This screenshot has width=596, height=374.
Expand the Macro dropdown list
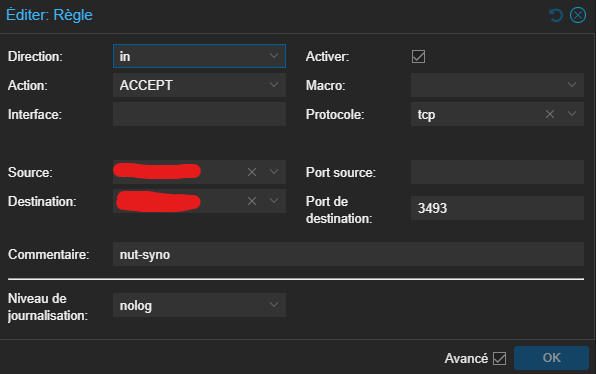coord(572,85)
